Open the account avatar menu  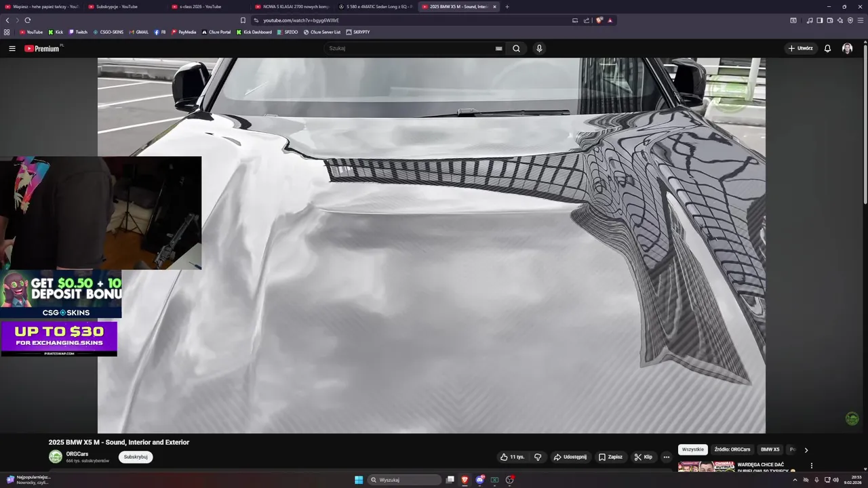pos(847,48)
